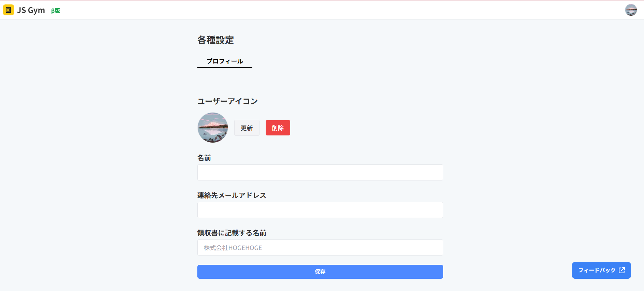
Task: Select the ユーザーアイコン section label
Action: tap(227, 101)
